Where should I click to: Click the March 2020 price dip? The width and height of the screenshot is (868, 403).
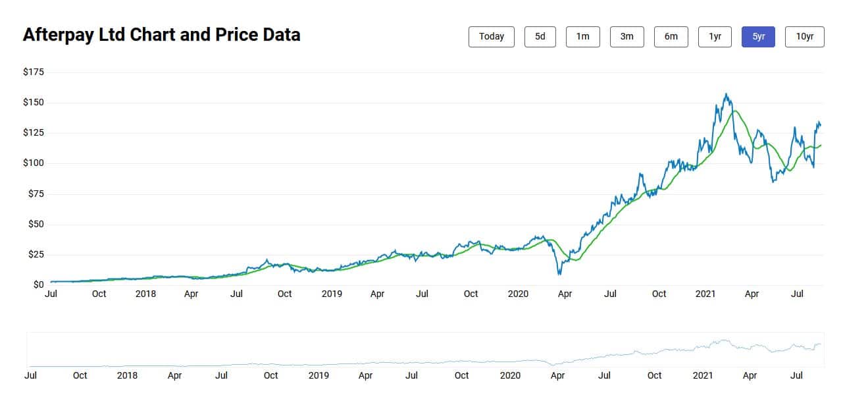(559, 273)
